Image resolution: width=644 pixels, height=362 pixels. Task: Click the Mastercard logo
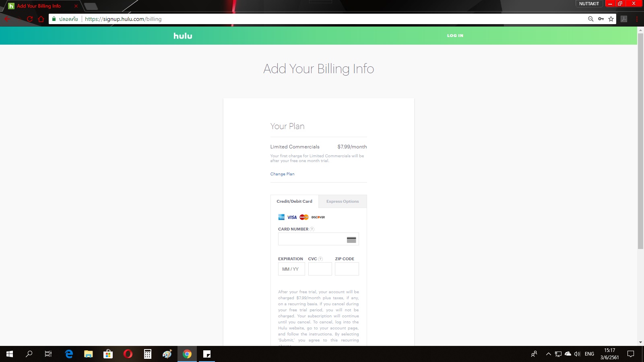304,217
